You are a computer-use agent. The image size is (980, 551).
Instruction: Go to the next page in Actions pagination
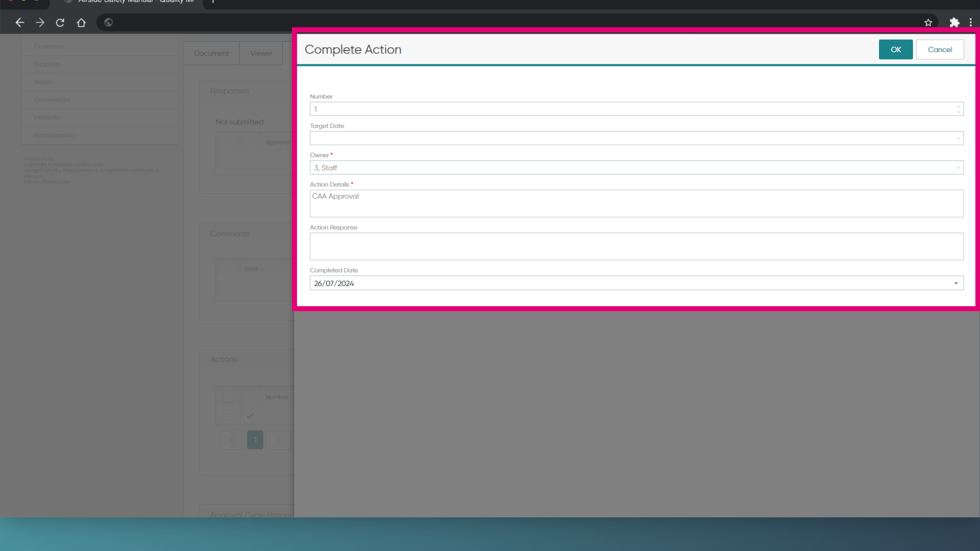pos(278,440)
